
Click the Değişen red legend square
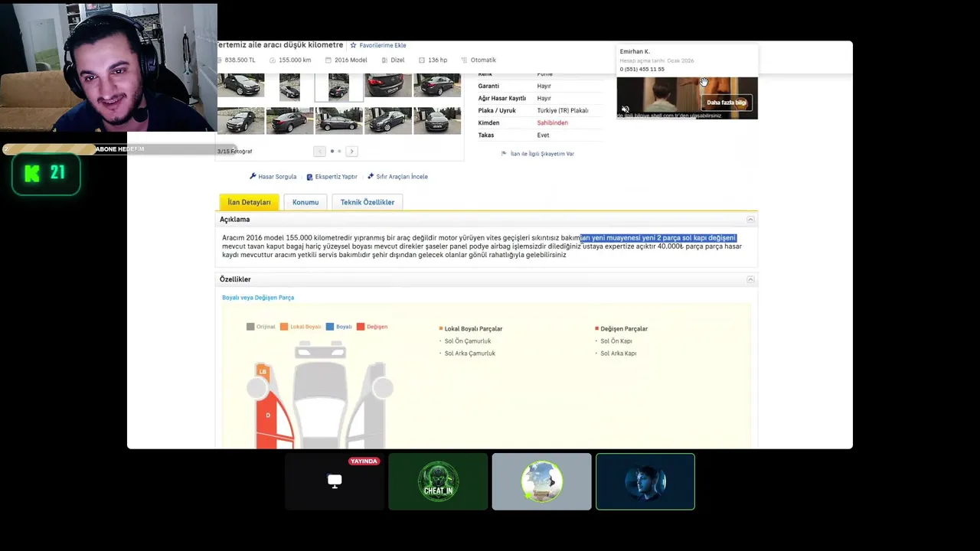[x=361, y=327]
